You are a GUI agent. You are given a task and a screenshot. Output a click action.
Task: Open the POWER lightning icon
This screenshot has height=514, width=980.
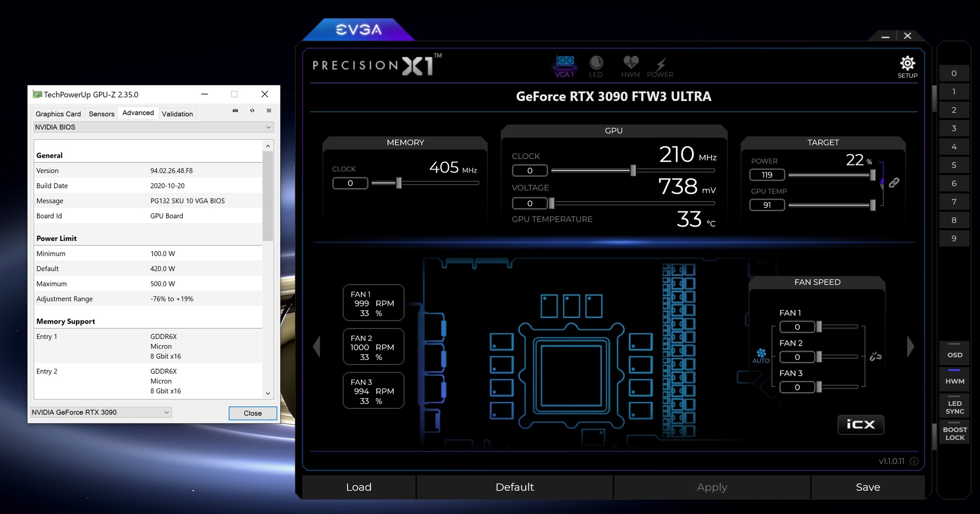click(660, 66)
